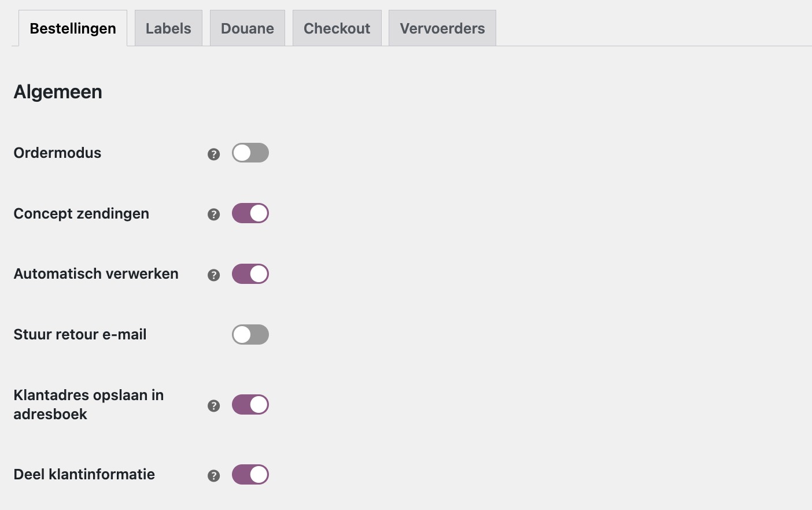Switch to the Labels tab

pyautogui.click(x=168, y=28)
